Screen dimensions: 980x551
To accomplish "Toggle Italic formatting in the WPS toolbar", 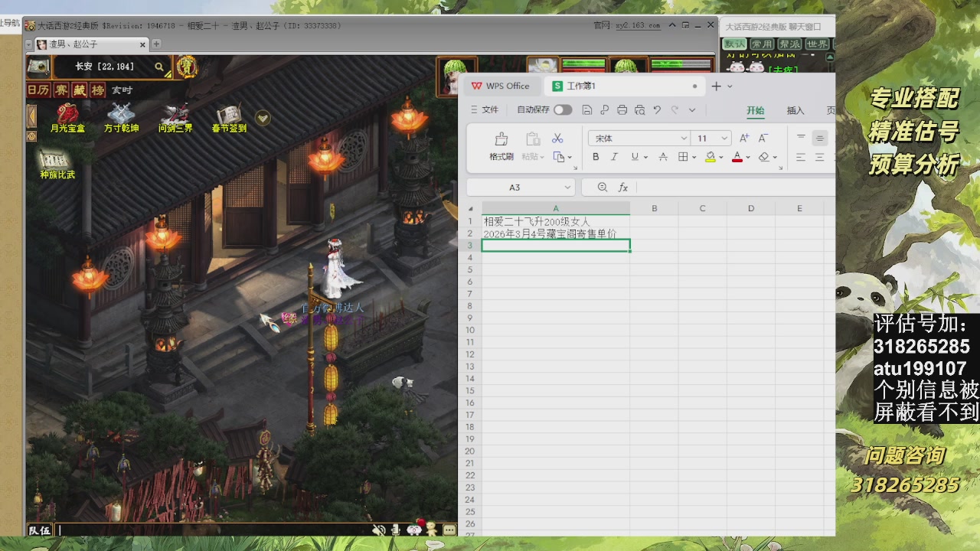I will [614, 157].
